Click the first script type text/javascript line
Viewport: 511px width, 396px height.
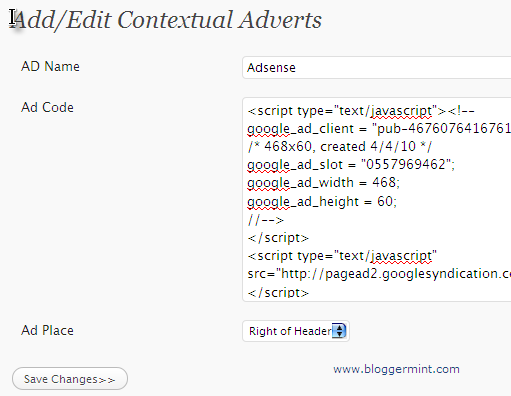[361, 111]
